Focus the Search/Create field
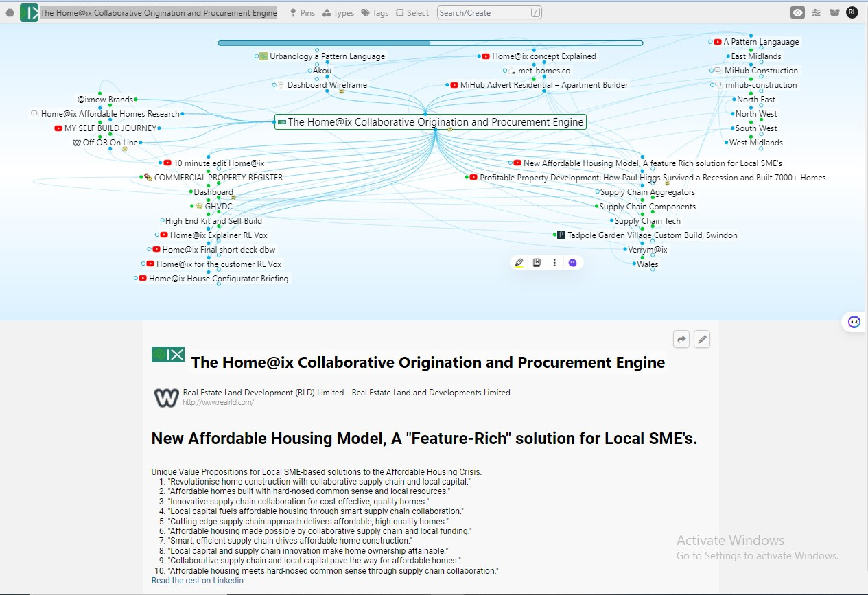This screenshot has height=595, width=868. [489, 12]
